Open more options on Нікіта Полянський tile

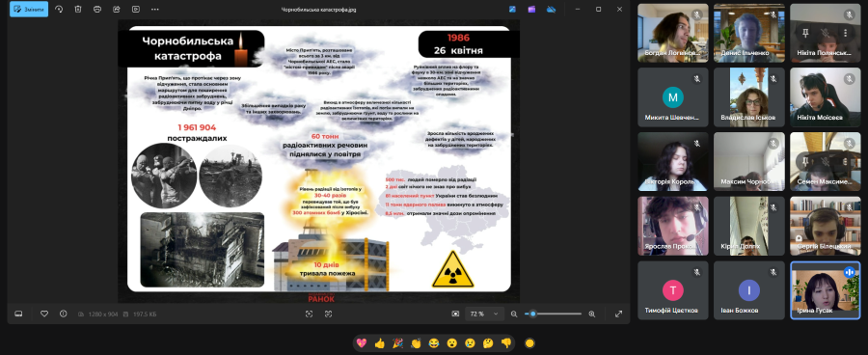845,33
